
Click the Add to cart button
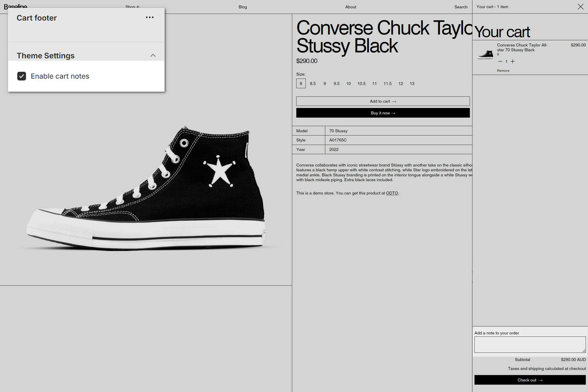coord(383,101)
